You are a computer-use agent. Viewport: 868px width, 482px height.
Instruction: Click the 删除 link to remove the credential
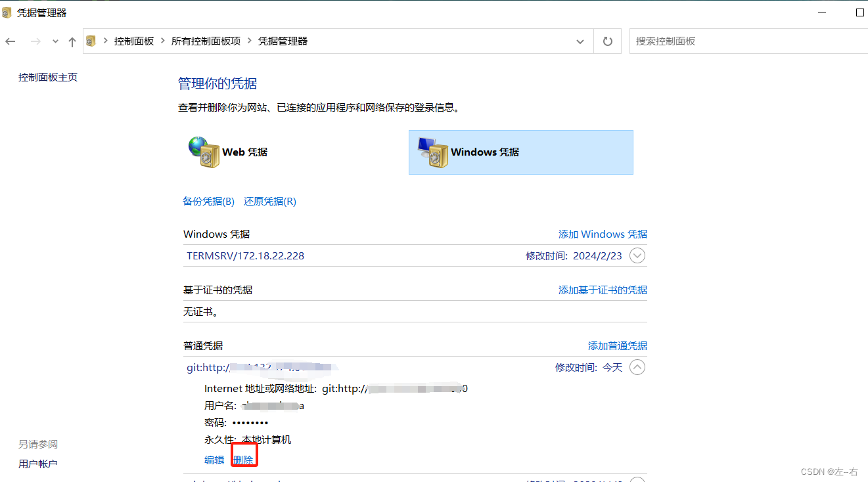pyautogui.click(x=244, y=460)
